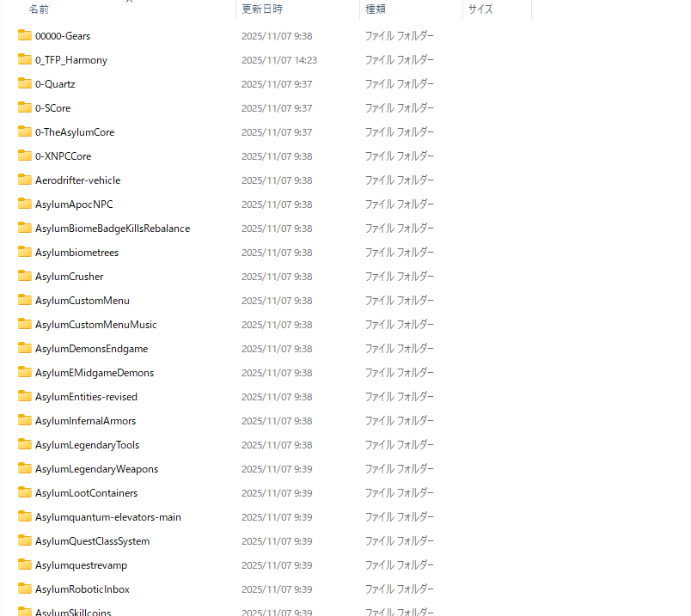The image size is (691, 616).
Task: Select the AsylumCustomMenuMusic folder name
Action: click(x=96, y=325)
